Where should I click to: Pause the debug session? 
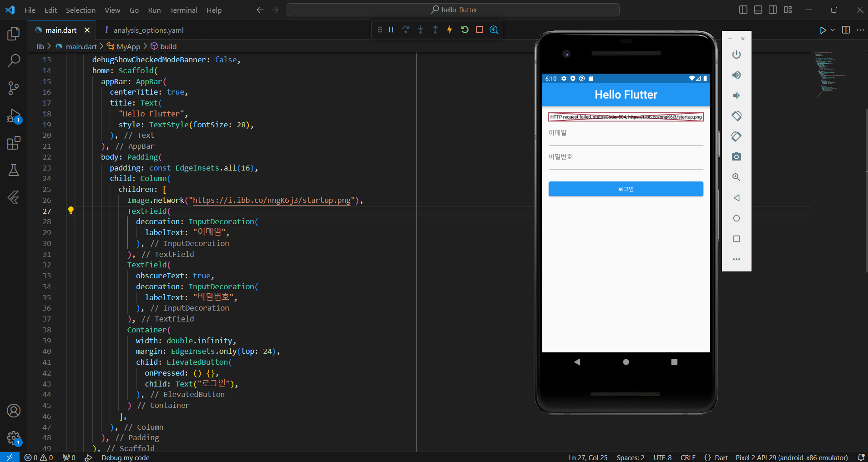click(x=391, y=30)
